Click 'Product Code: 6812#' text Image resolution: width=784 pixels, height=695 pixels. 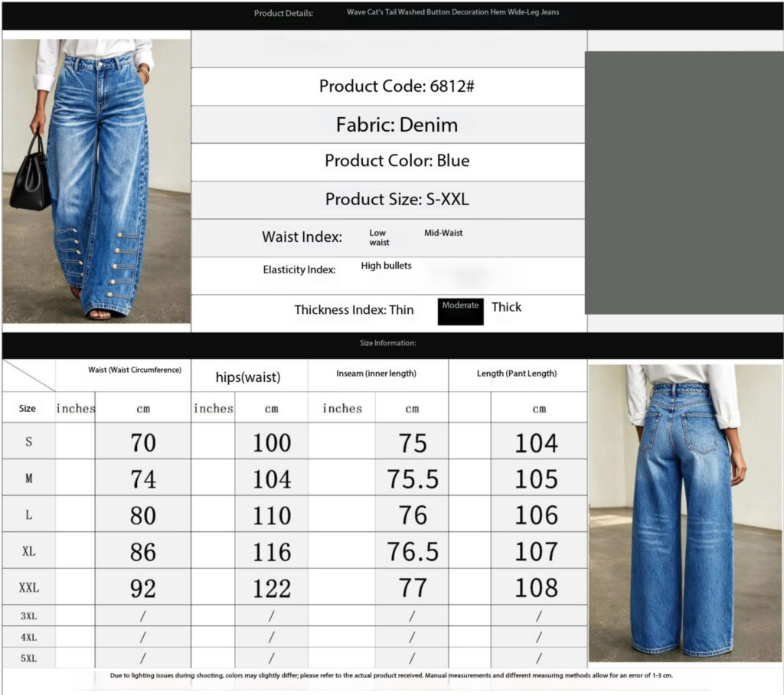point(397,86)
